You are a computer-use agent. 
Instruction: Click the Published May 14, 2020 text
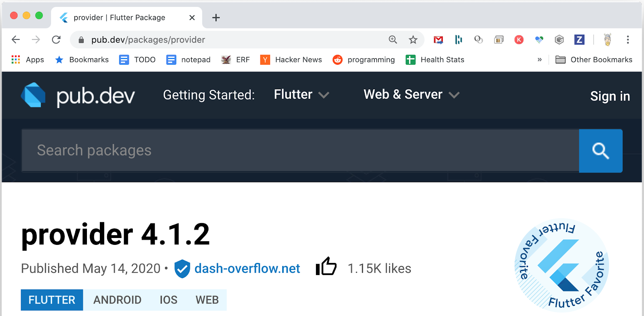point(91,268)
